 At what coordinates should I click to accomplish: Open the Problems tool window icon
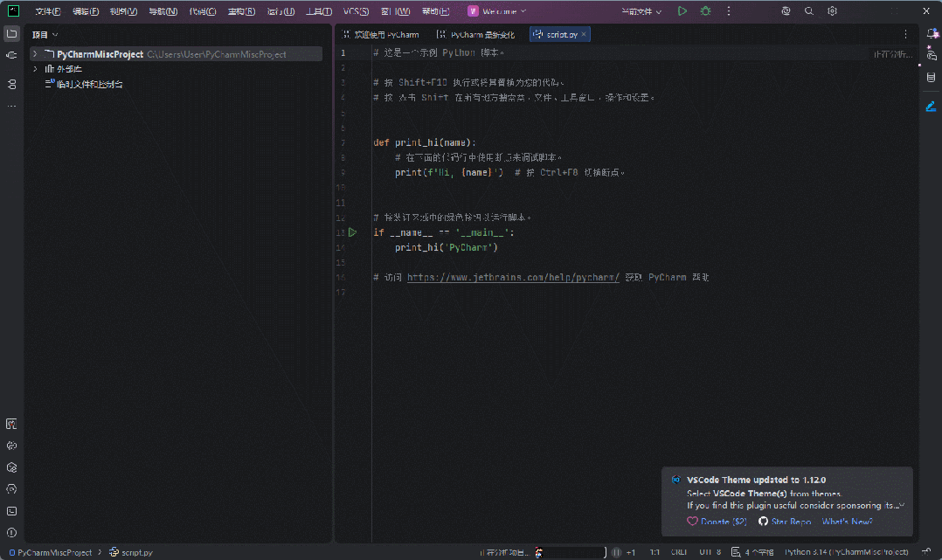pos(11,532)
